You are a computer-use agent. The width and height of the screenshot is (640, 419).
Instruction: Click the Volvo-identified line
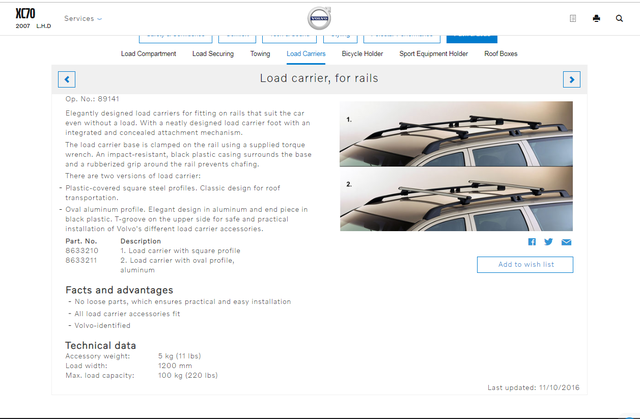(x=102, y=326)
